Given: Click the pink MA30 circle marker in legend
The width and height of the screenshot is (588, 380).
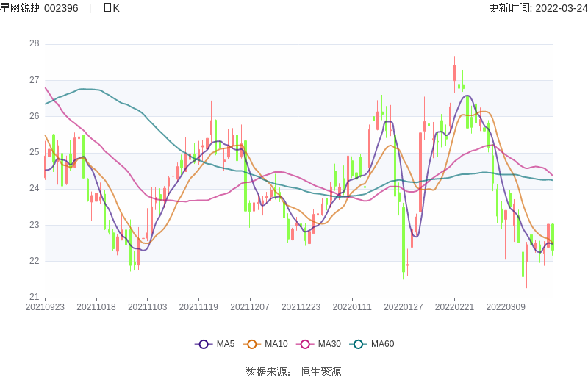Looking at the screenshot, I should pos(306,344).
